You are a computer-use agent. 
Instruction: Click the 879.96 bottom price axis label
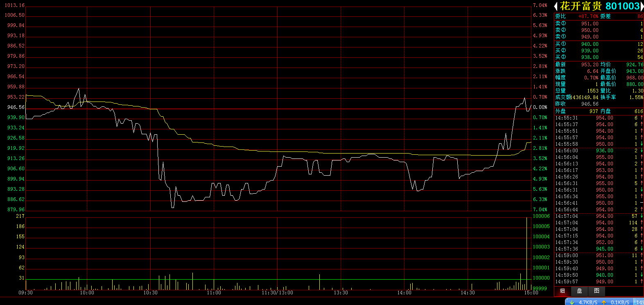tap(16, 210)
